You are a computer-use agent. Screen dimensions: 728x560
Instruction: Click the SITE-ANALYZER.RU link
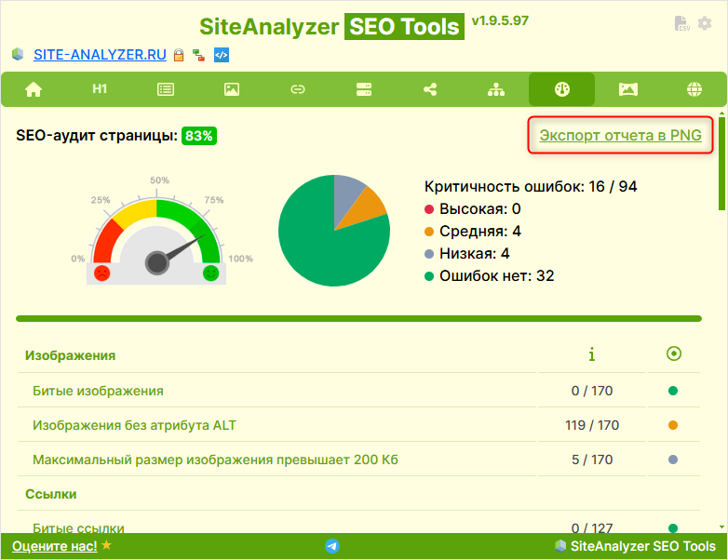(100, 55)
